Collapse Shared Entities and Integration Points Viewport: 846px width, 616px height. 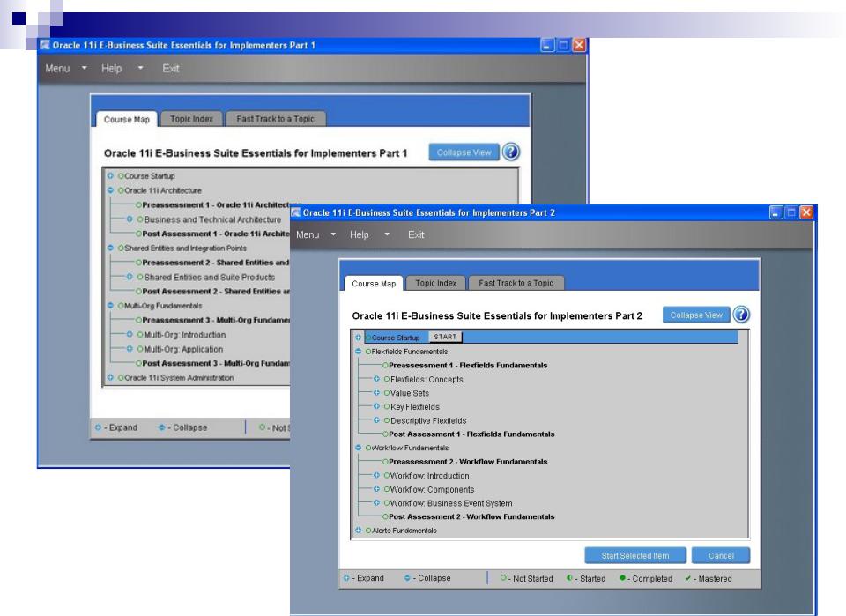111,249
